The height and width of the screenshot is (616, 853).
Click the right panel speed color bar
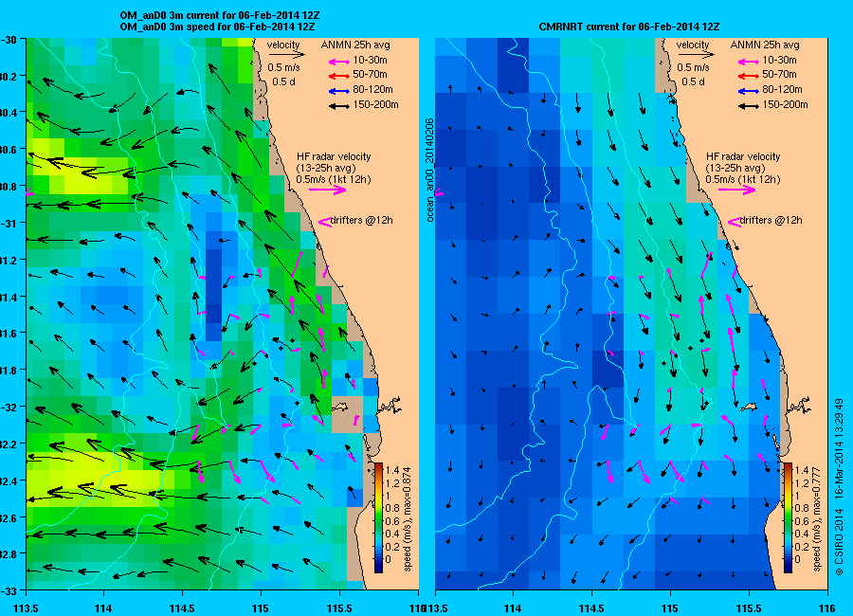(x=788, y=518)
